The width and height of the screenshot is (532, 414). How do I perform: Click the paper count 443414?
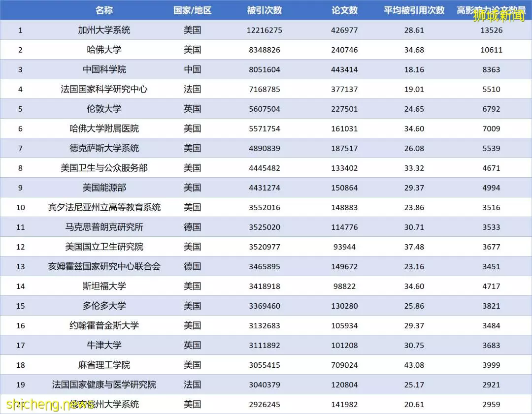(344, 69)
